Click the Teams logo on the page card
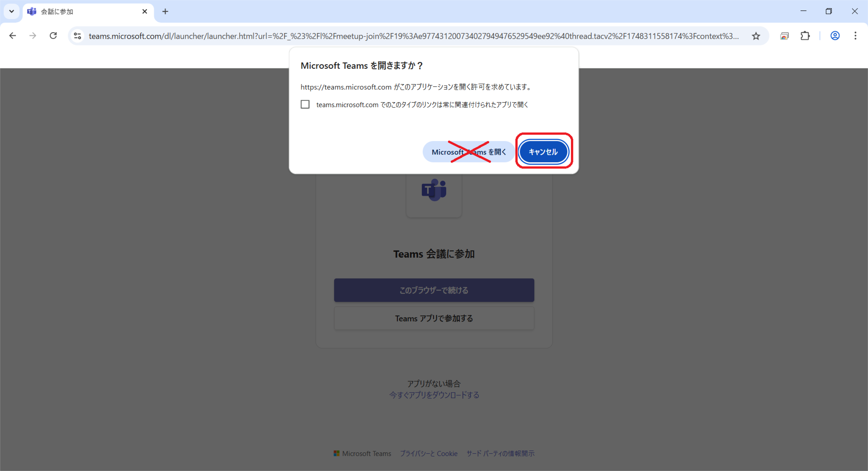The height and width of the screenshot is (471, 868). (434, 190)
